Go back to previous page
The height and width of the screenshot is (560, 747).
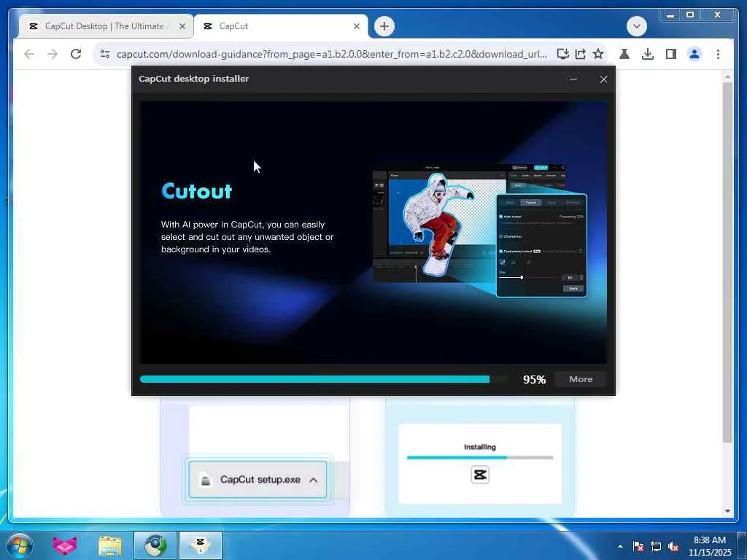(29, 54)
